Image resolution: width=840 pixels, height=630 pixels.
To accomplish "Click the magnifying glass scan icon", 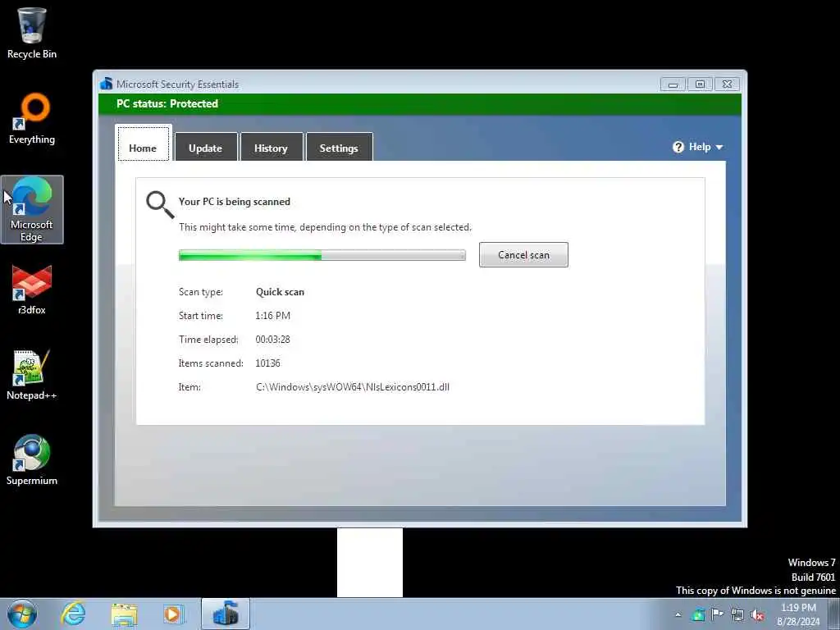I will (x=160, y=204).
